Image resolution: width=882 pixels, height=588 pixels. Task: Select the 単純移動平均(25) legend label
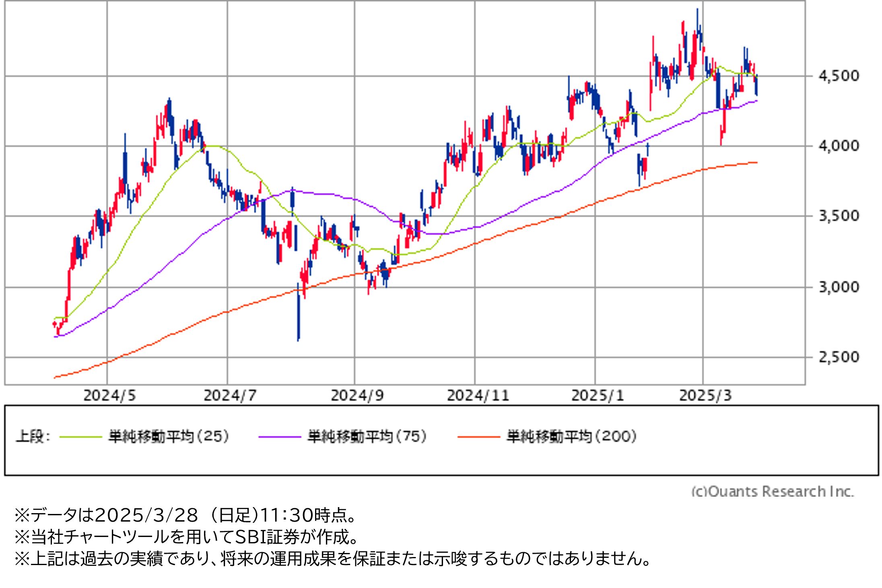[169, 436]
